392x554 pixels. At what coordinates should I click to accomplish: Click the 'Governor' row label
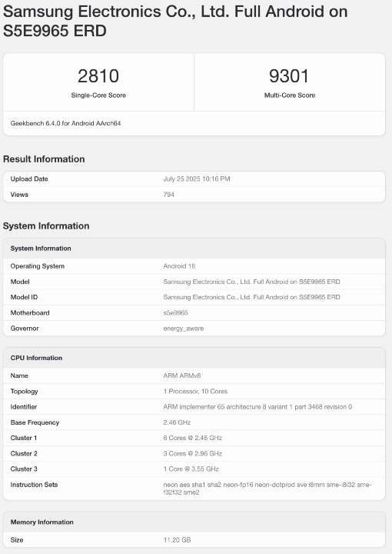25,329
